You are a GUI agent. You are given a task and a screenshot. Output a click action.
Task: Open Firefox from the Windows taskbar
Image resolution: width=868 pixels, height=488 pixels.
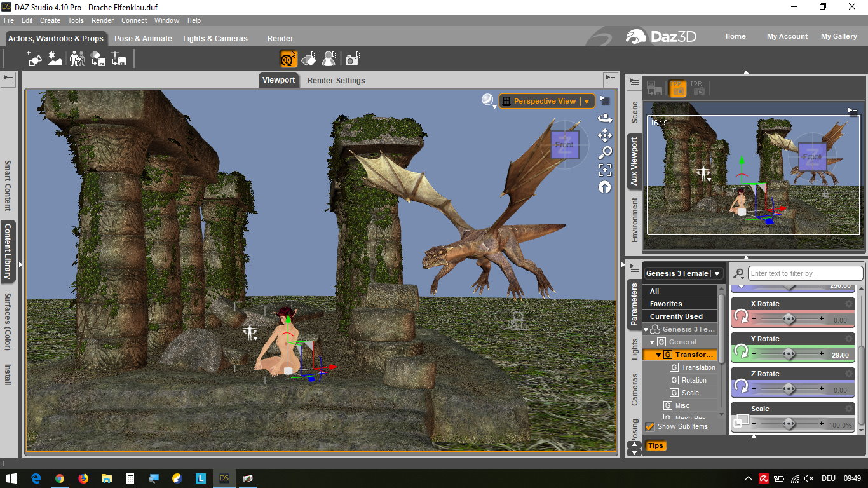(x=83, y=478)
